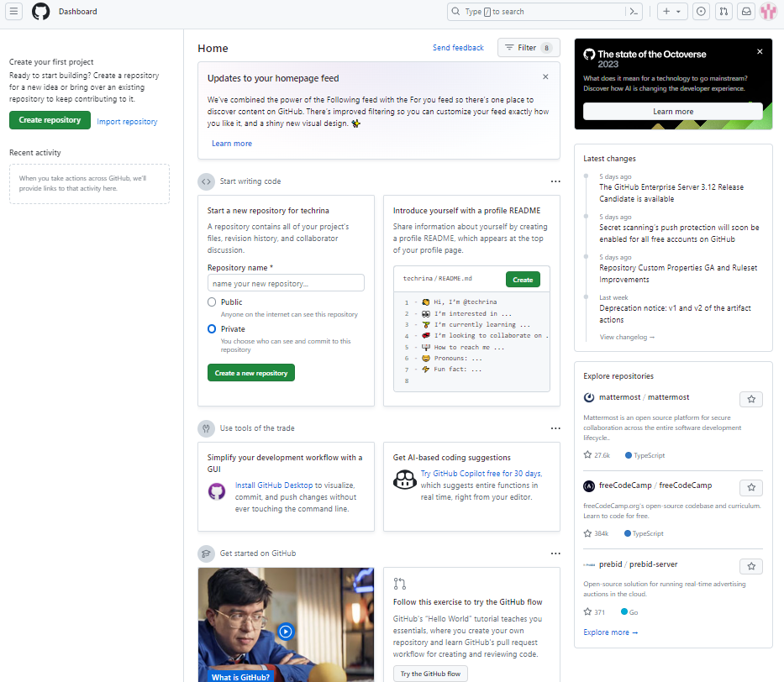Open the command palette icon

point(634,12)
